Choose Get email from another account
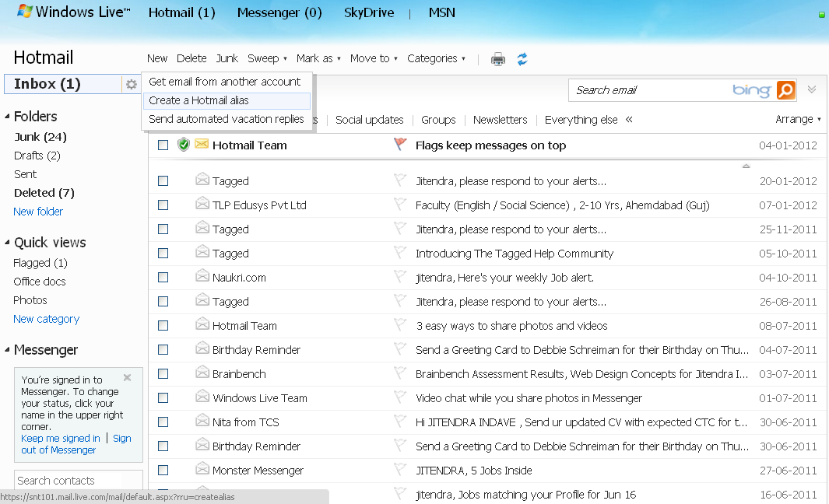This screenshot has width=829, height=504. point(225,82)
